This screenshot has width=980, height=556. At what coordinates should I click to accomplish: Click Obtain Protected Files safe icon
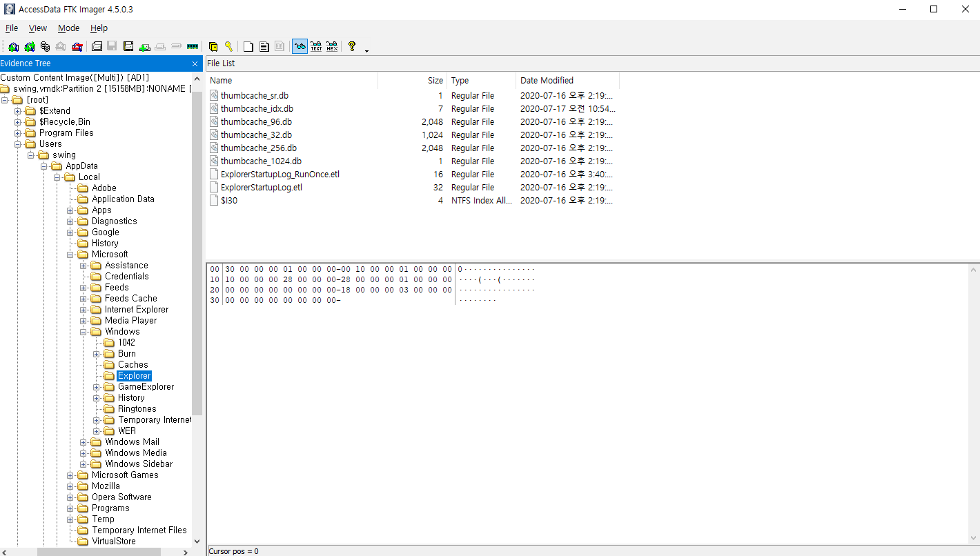[x=213, y=46]
